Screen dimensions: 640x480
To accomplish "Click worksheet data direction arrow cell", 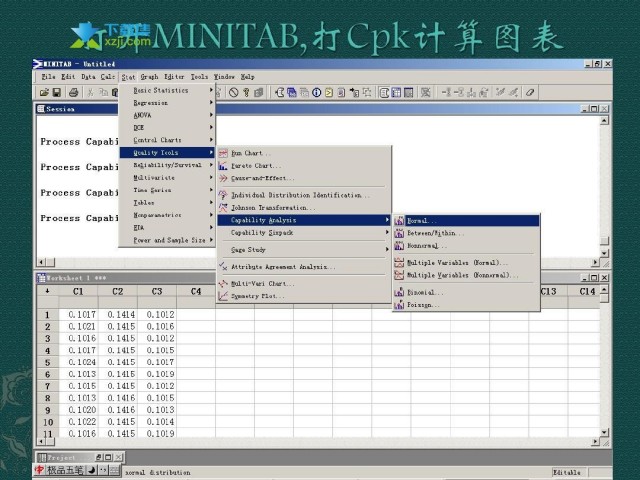I will pyautogui.click(x=48, y=291).
